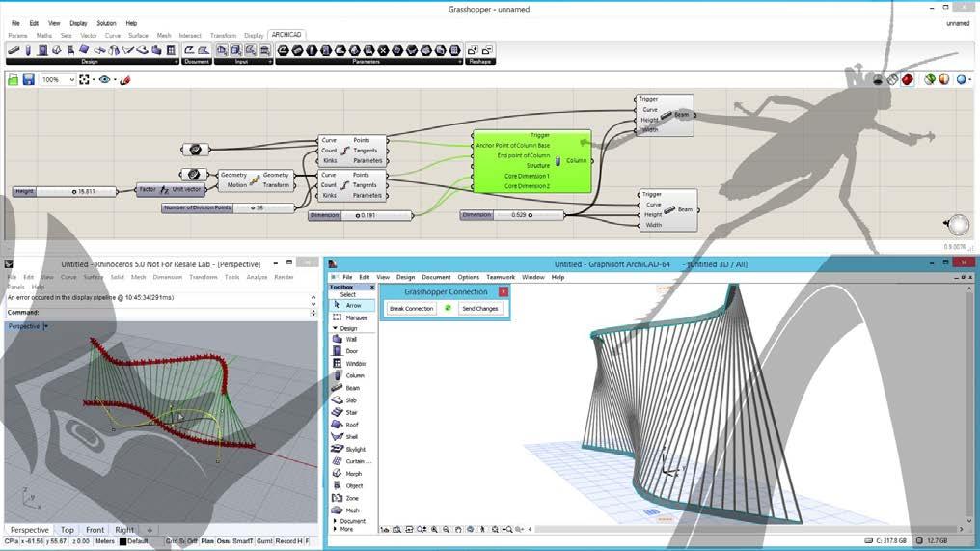The width and height of the screenshot is (980, 551).
Task: Click the zoom extents icon in Grasshopper
Action: (84, 79)
